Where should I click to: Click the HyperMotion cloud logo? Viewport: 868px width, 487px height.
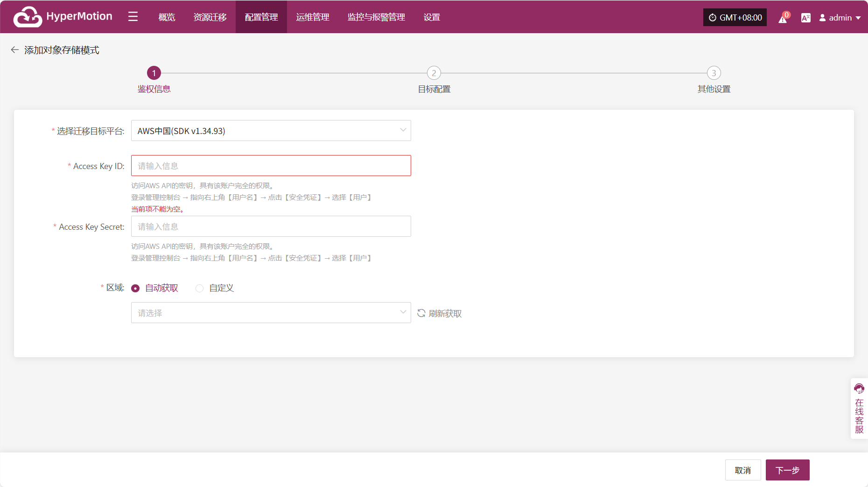28,17
